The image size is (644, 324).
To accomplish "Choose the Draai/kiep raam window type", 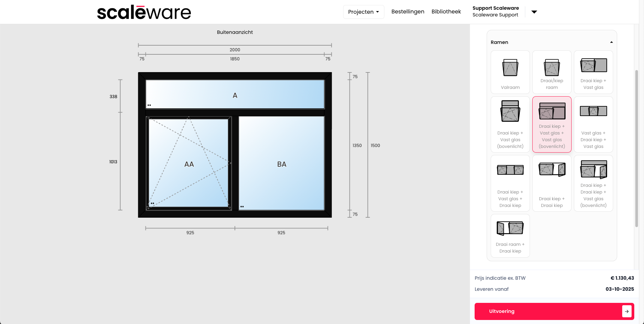I will click(x=552, y=72).
